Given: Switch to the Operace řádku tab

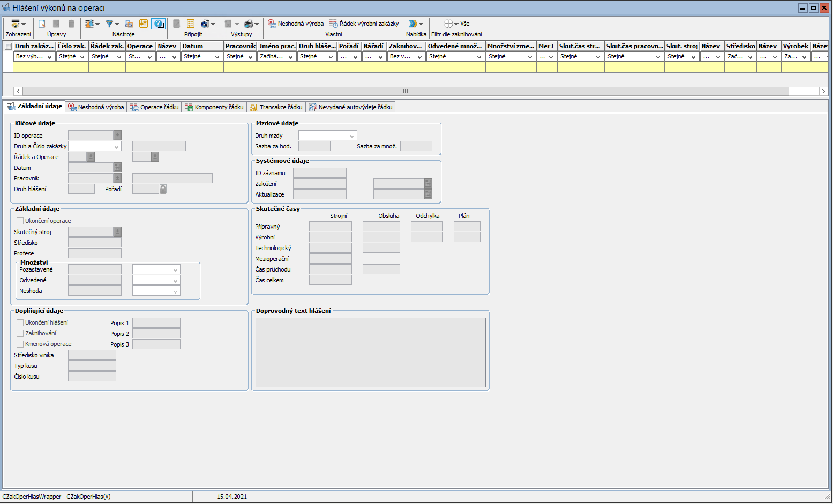Looking at the screenshot, I should [154, 107].
